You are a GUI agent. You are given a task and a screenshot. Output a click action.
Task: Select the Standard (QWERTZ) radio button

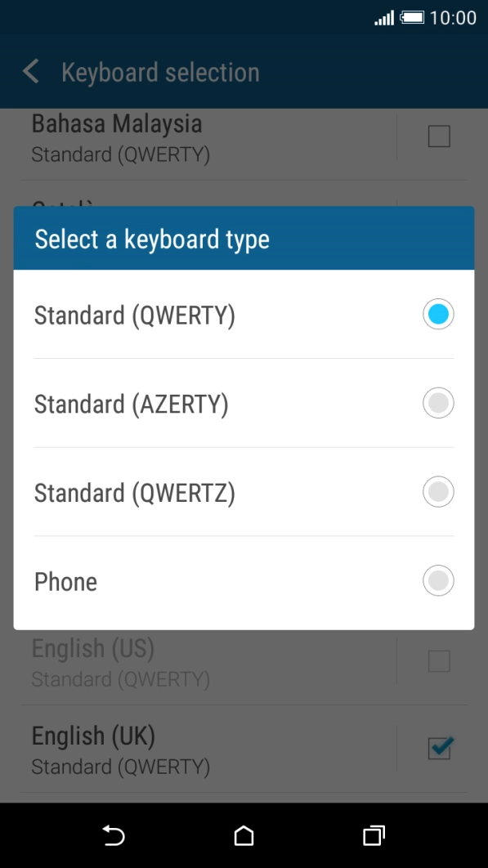[438, 491]
